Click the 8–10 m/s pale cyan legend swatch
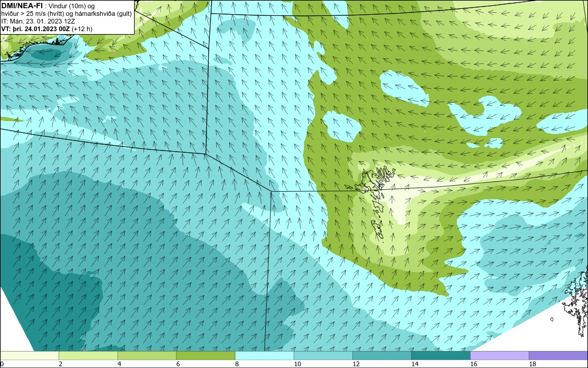Screen dimensions: 588x368 (265, 355)
